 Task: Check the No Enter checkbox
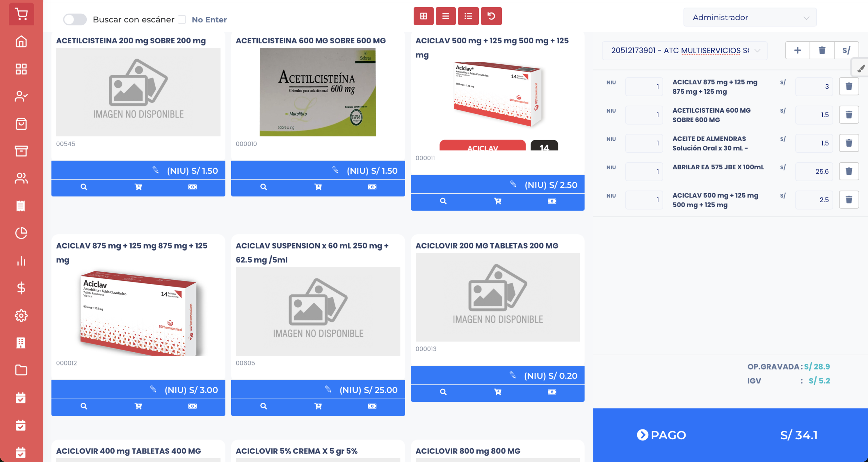pyautogui.click(x=182, y=20)
